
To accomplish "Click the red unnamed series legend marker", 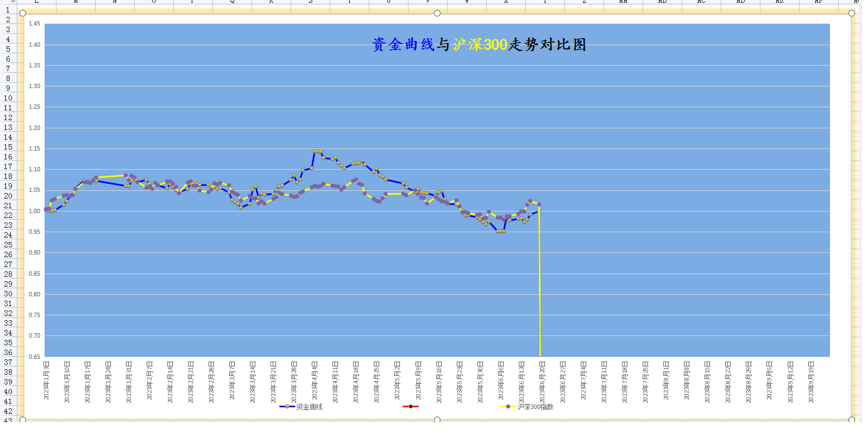I will 411,406.
